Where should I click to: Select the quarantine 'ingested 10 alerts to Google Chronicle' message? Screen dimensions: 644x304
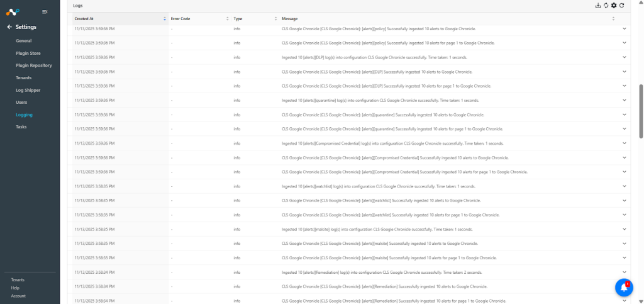click(383, 115)
